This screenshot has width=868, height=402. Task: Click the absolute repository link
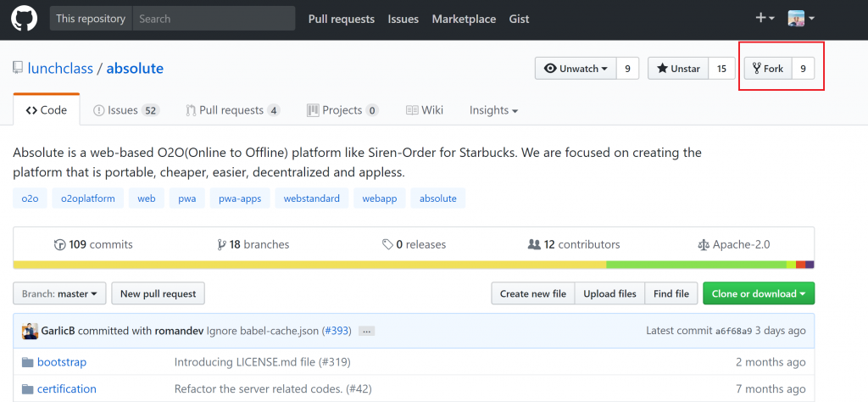(135, 69)
